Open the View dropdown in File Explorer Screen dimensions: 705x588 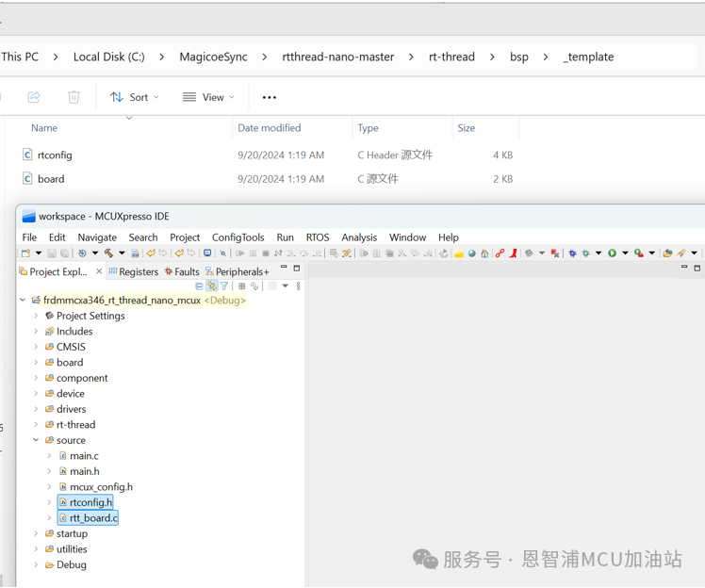pyautogui.click(x=208, y=97)
